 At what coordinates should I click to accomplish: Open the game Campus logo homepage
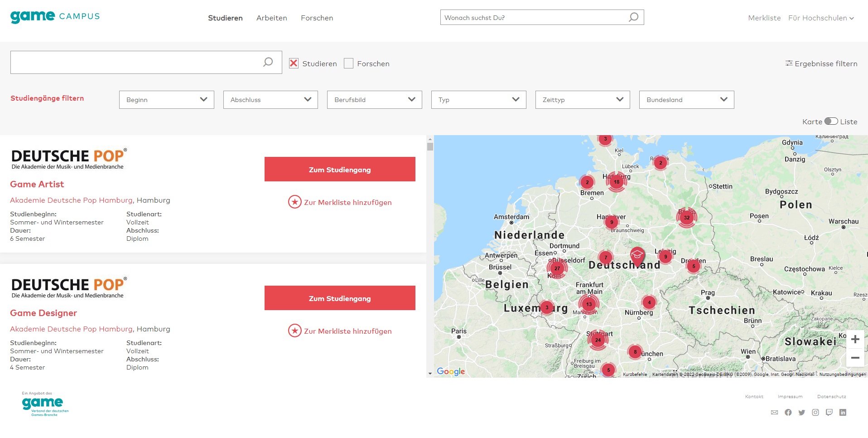point(55,17)
